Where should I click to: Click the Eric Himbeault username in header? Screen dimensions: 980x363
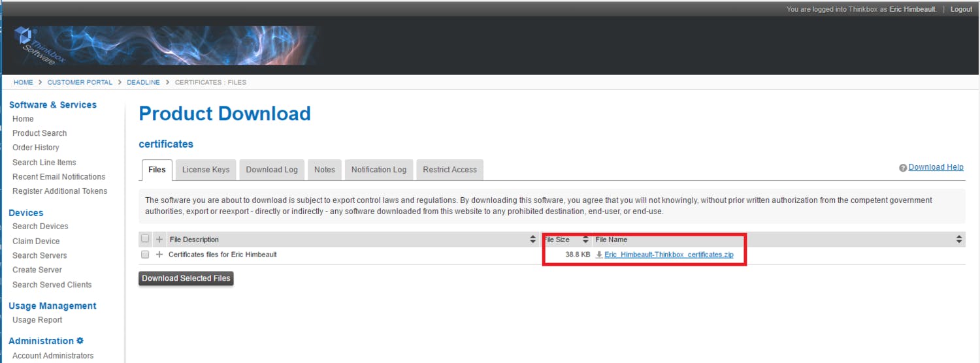tap(914, 9)
